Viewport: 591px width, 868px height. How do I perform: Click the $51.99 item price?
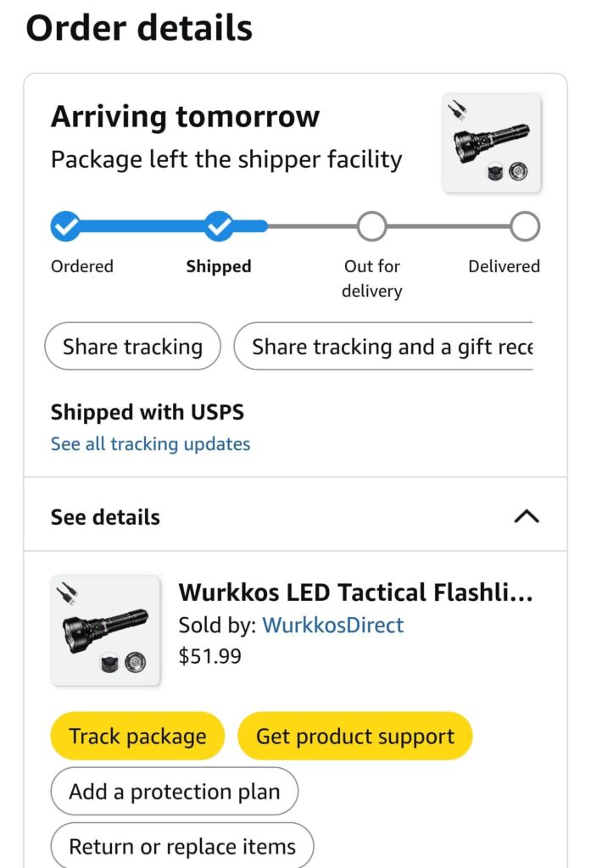(x=209, y=656)
